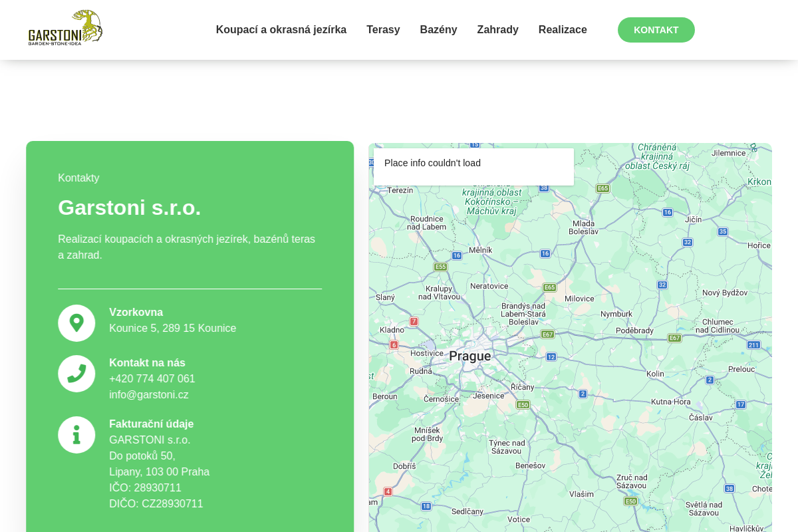
Task: Click the info@garstoni.cz email address
Action: pos(149,395)
